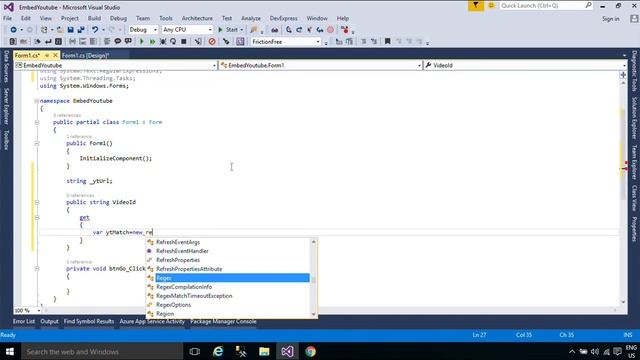The height and width of the screenshot is (360, 640).
Task: Collapse the btnGo_Click method block
Action: coord(37,269)
